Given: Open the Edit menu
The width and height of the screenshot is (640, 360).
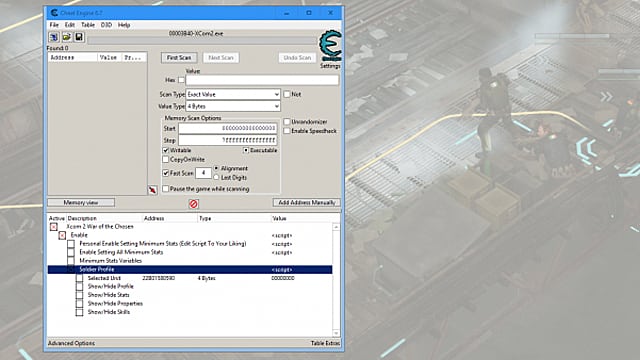Looking at the screenshot, I should [70, 25].
